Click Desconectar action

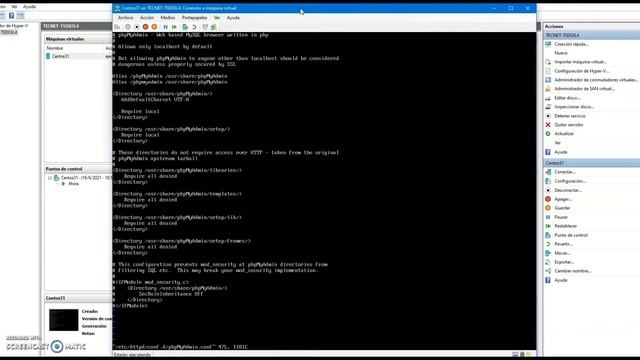click(x=568, y=190)
